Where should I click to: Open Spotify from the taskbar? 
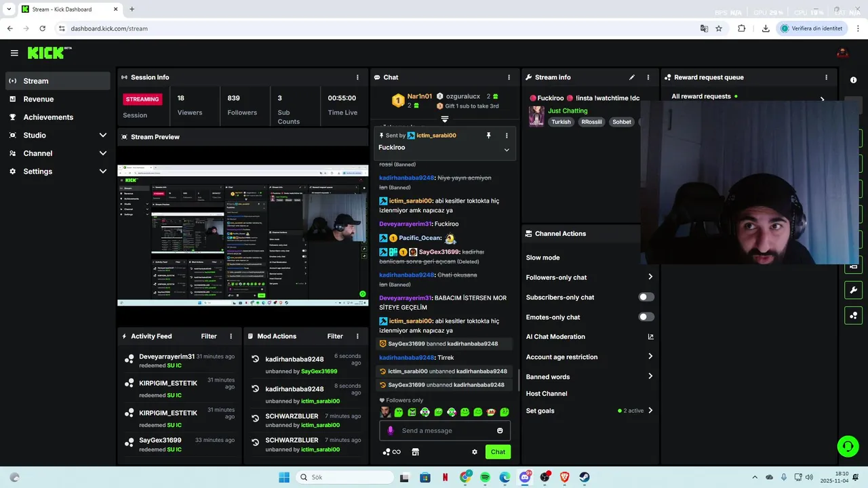point(486,477)
